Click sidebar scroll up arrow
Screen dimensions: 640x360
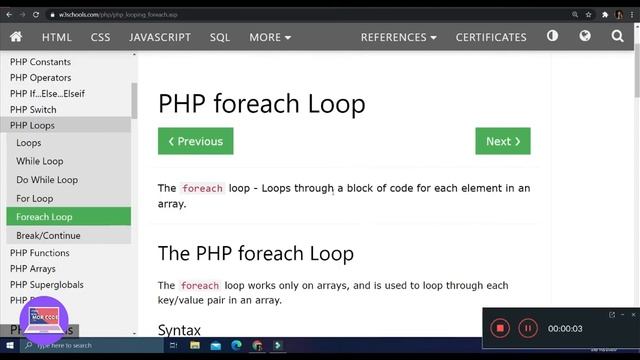pyautogui.click(x=134, y=54)
